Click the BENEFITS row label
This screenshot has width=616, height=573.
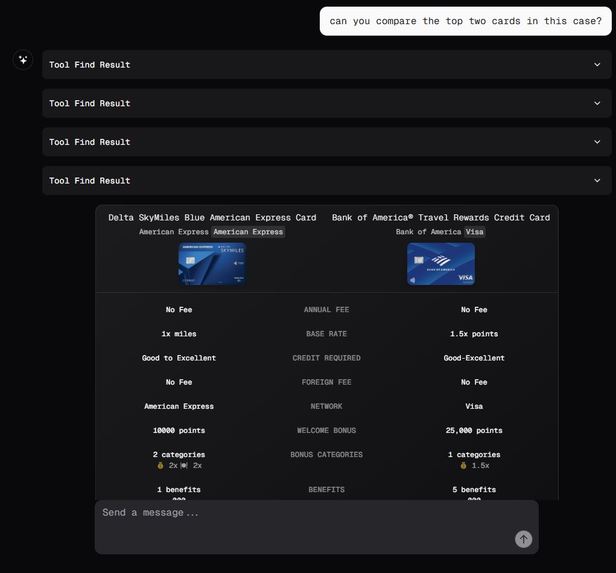coord(326,490)
